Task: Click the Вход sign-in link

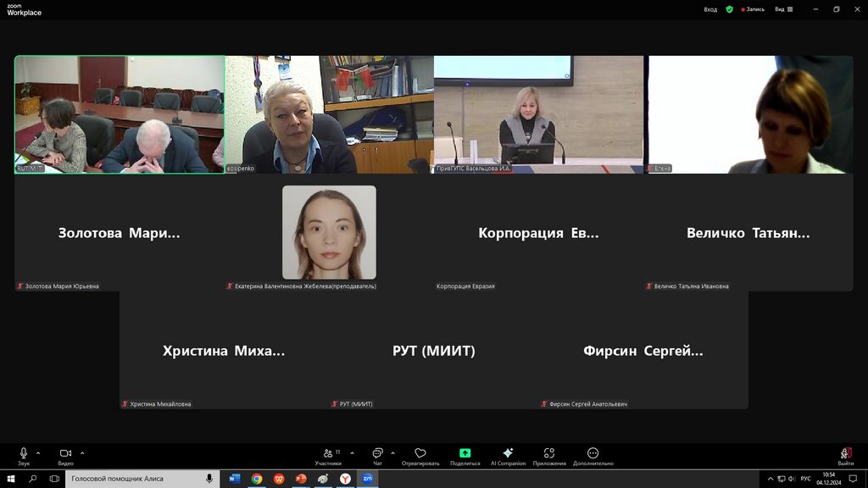Action: point(710,9)
